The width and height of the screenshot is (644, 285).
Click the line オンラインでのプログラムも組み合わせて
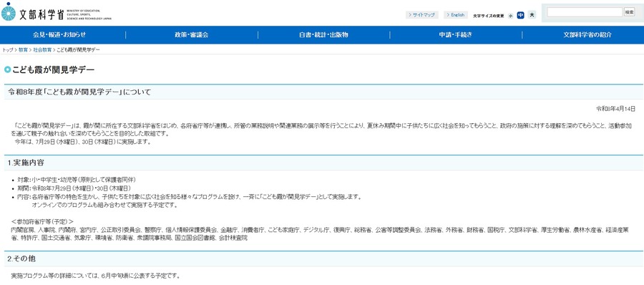(104, 206)
